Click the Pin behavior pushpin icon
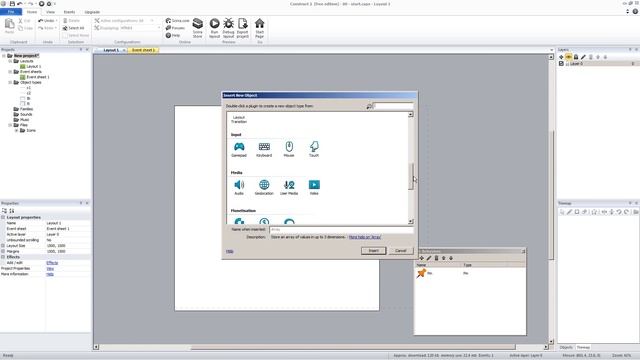Screen dimensions: 640x360 [x=421, y=273]
